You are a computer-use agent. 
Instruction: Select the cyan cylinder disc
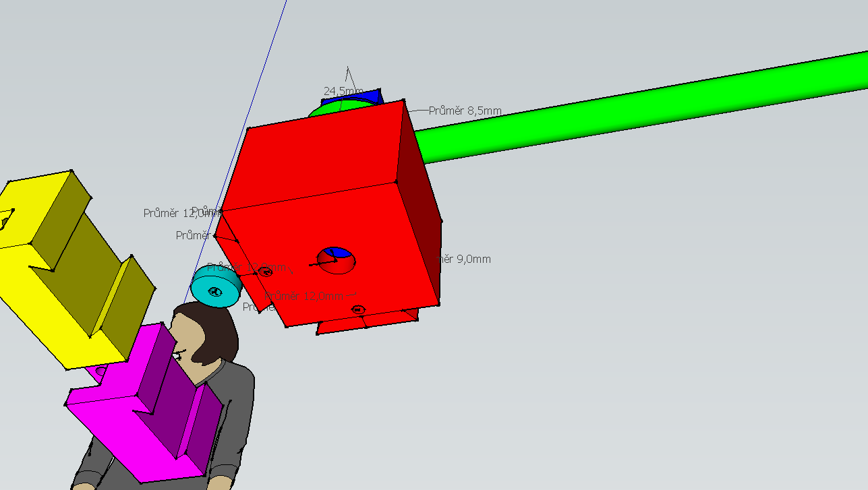pos(216,286)
